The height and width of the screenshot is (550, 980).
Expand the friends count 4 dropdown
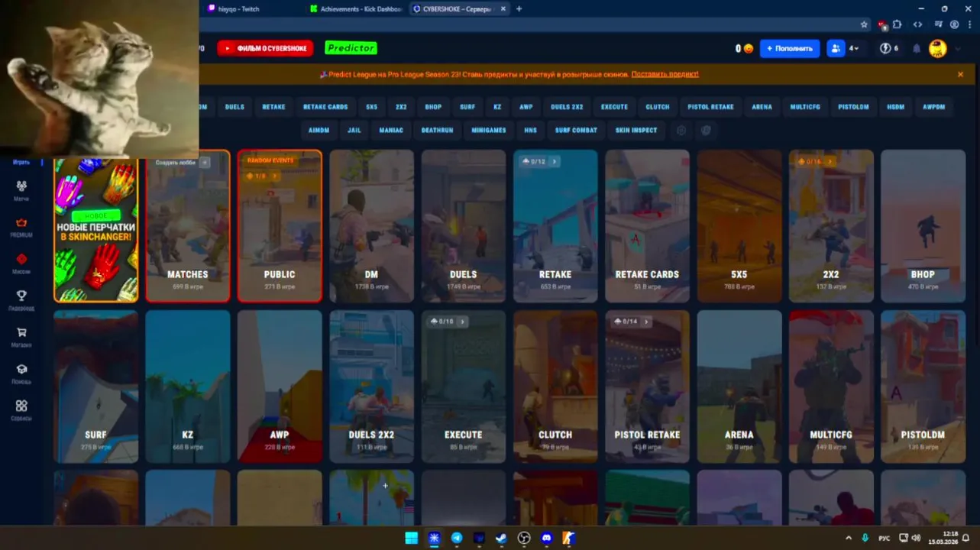pyautogui.click(x=854, y=48)
